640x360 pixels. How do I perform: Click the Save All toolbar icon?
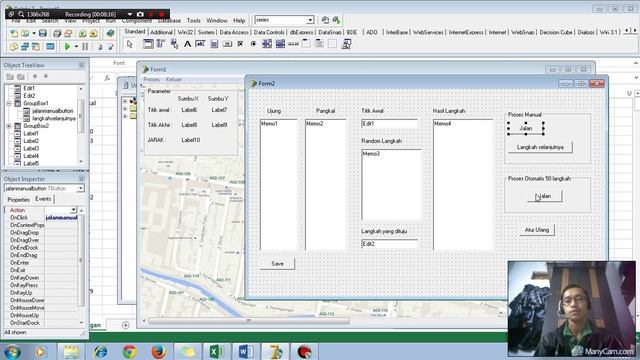[x=57, y=33]
